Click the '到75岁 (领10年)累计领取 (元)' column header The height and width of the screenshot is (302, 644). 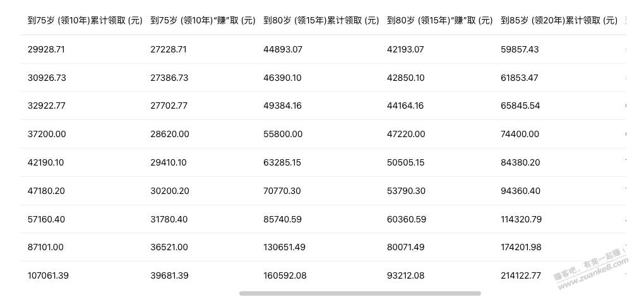point(85,20)
